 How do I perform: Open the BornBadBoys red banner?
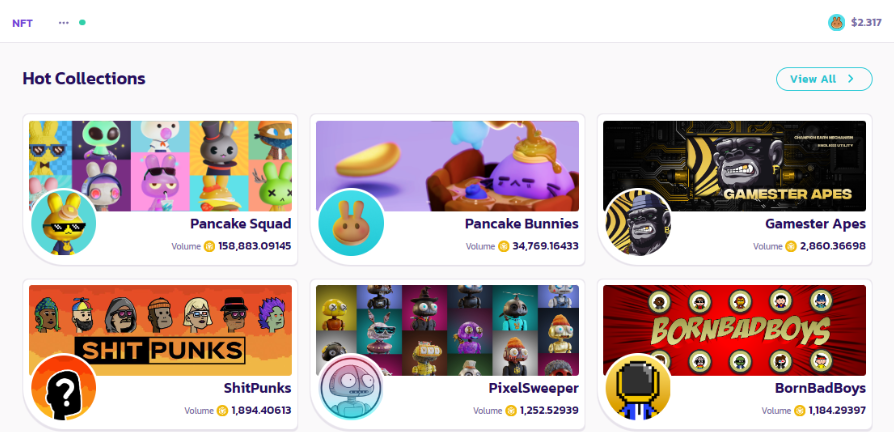tap(734, 330)
